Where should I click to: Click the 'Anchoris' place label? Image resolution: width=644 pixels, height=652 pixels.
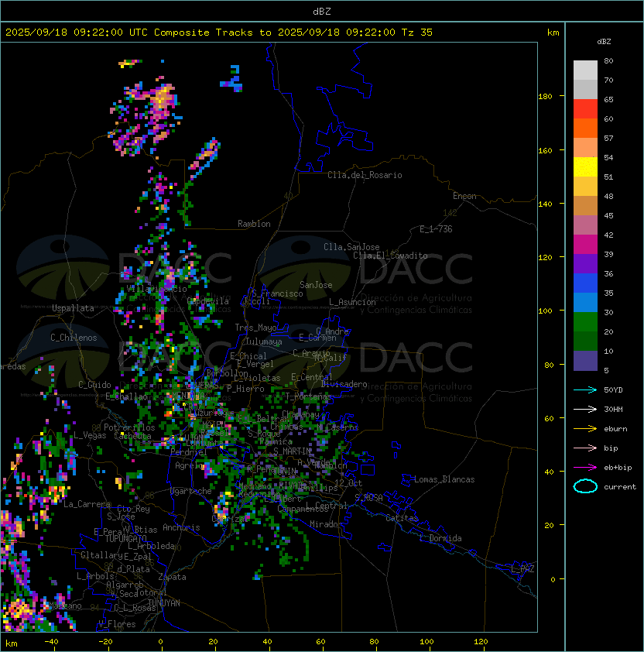click(x=181, y=527)
